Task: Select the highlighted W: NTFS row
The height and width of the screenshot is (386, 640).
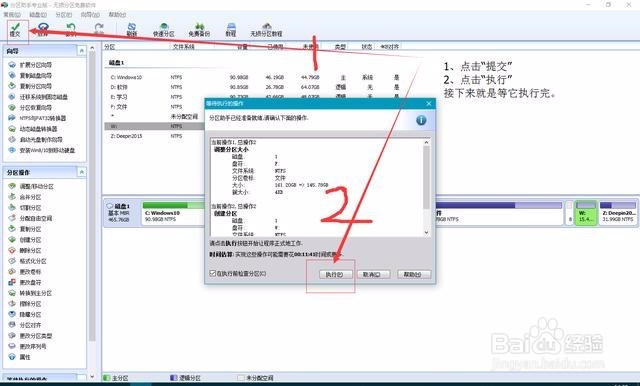Action: pos(154,126)
